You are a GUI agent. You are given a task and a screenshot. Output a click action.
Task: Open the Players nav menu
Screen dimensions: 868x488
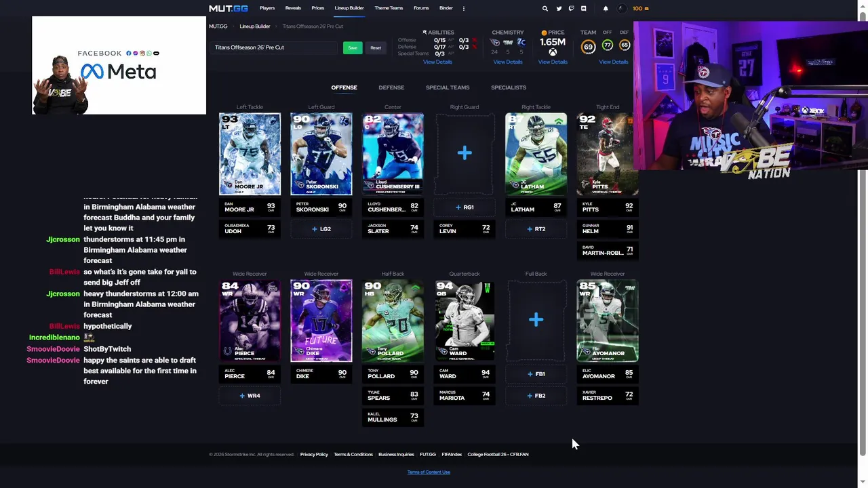pyautogui.click(x=267, y=8)
